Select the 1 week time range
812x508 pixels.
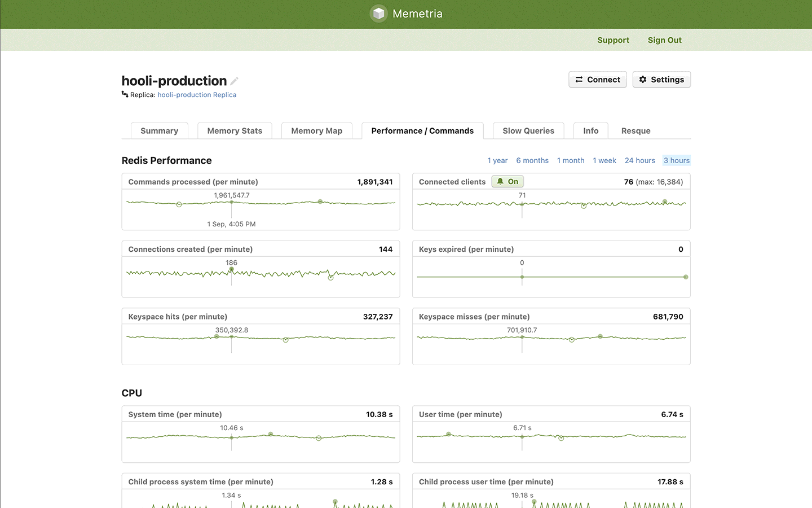pos(604,160)
